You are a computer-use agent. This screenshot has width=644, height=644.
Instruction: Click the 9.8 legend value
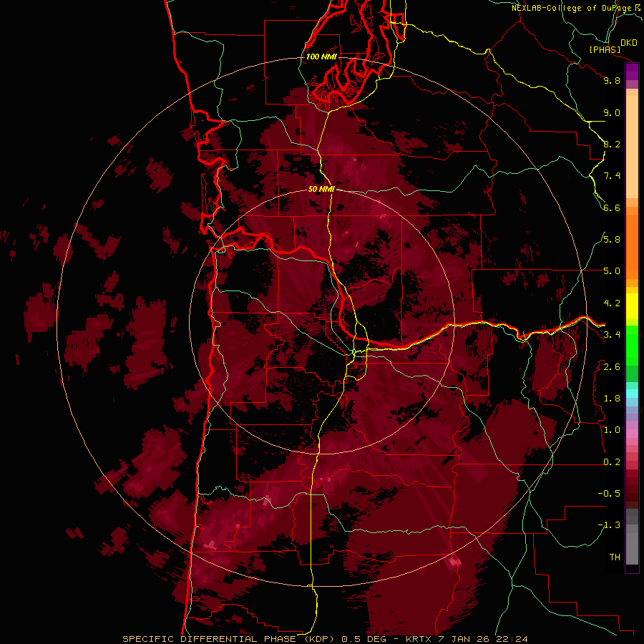[x=612, y=80]
